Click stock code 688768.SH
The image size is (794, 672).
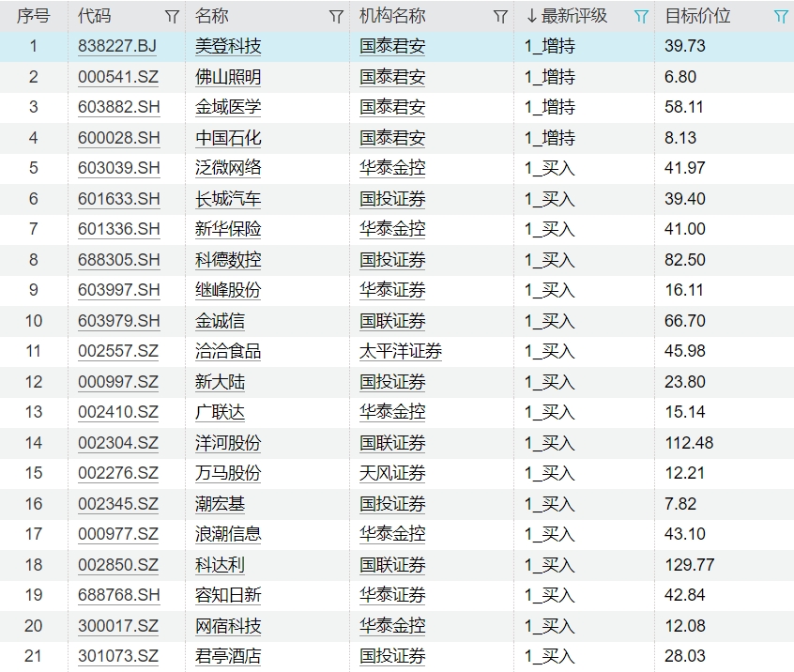click(118, 595)
